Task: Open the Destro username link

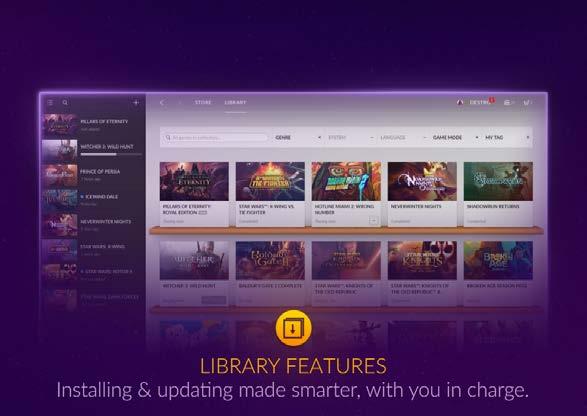Action: [479, 102]
